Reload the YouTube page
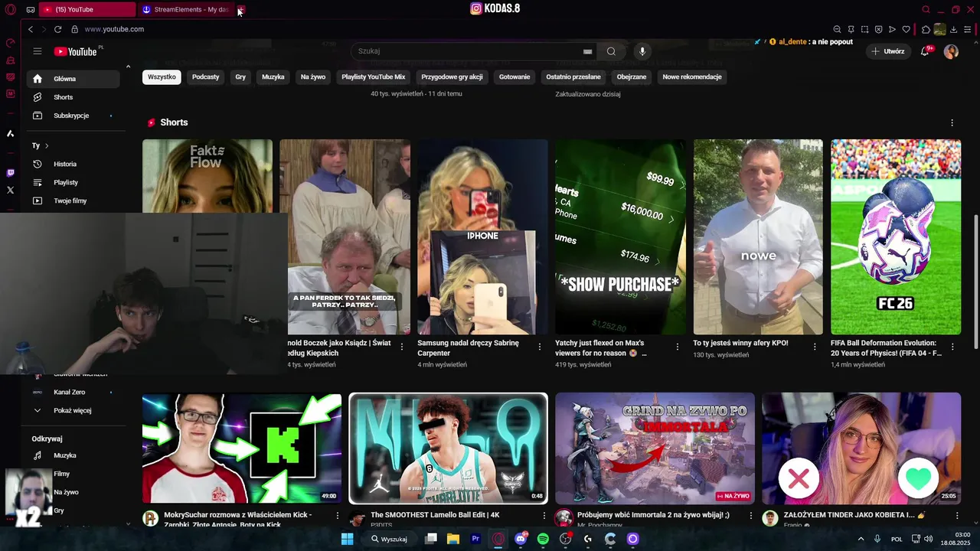The width and height of the screenshot is (980, 551). click(x=57, y=29)
